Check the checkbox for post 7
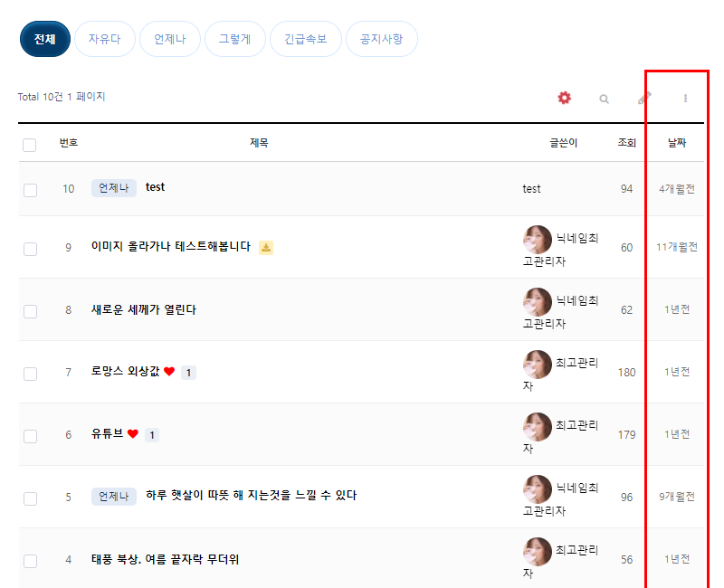This screenshot has width=724, height=588. pos(30,373)
